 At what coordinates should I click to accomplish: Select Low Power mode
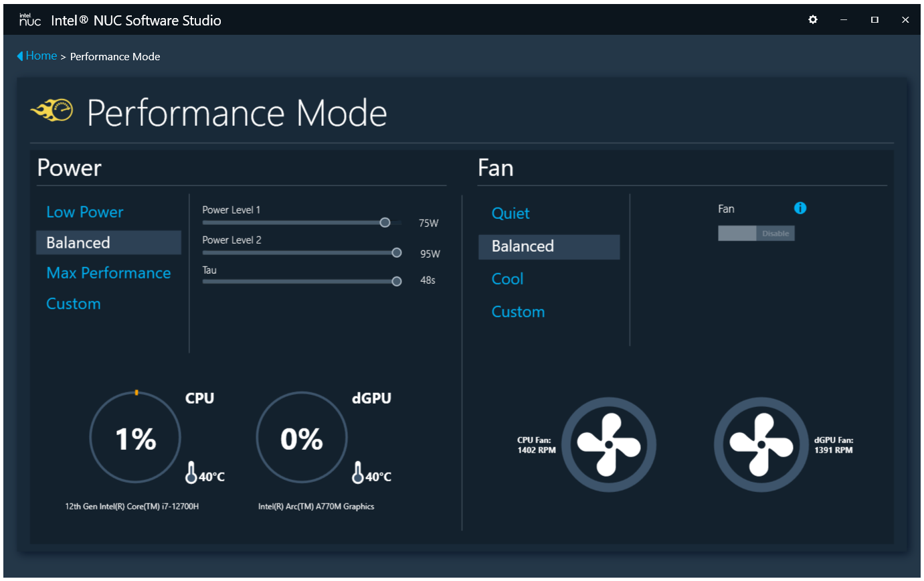click(85, 212)
